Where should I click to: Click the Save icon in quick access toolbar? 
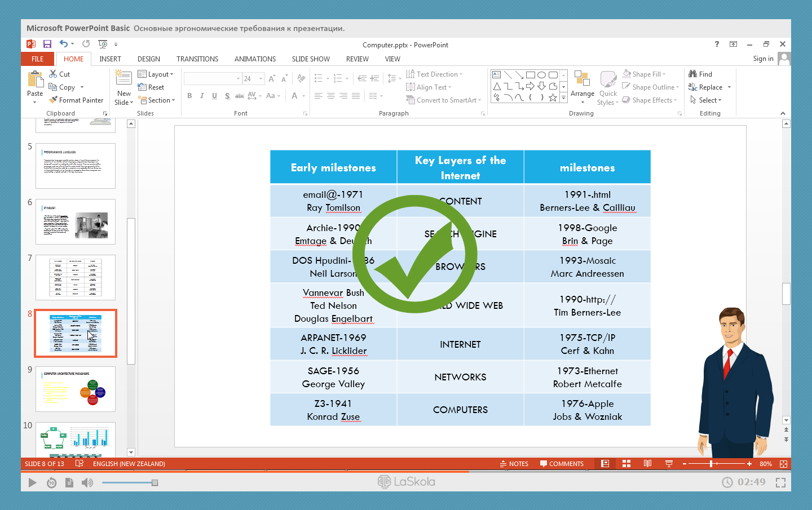click(47, 44)
